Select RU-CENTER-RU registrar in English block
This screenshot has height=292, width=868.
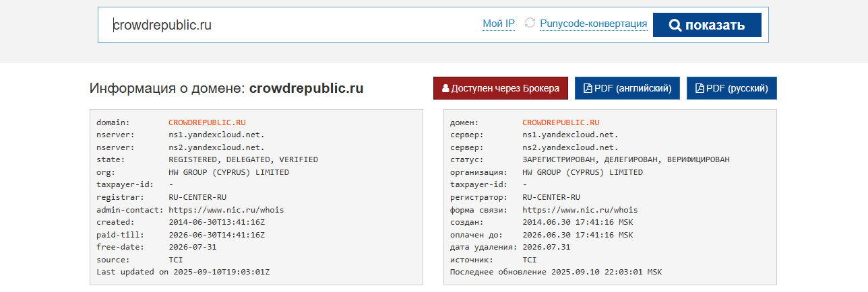pos(197,197)
